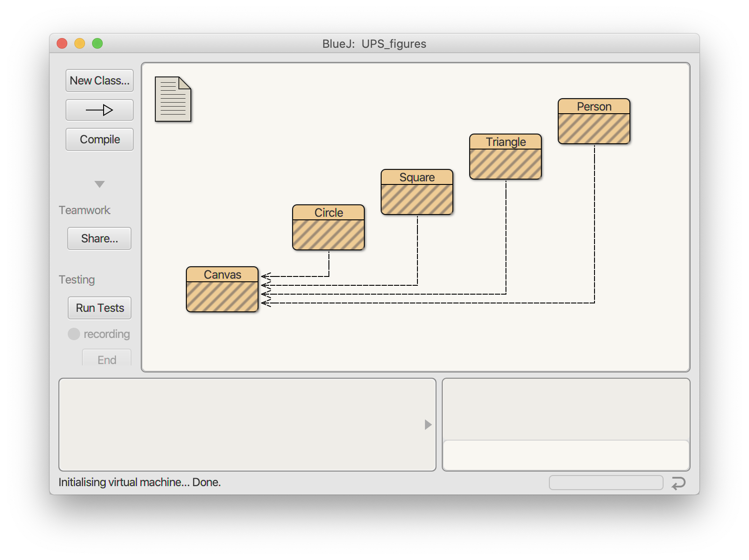Viewport: 749px width, 560px height.
Task: Select the Square class box
Action: tap(417, 192)
